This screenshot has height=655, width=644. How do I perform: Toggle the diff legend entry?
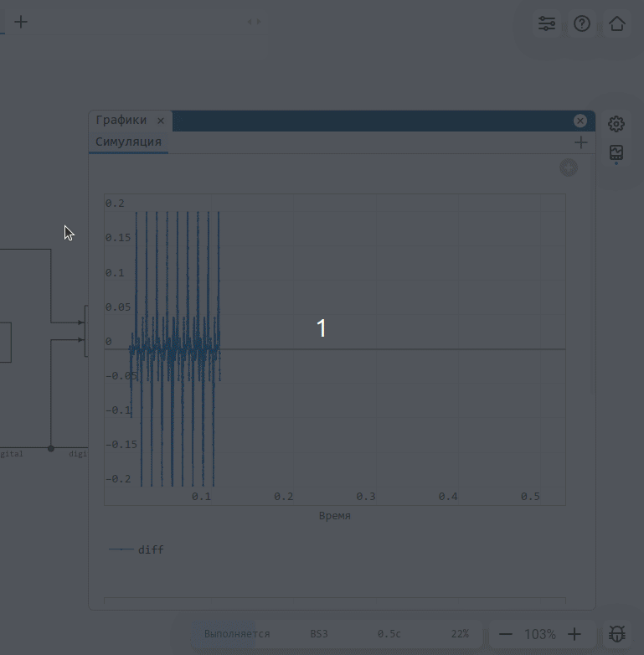137,549
